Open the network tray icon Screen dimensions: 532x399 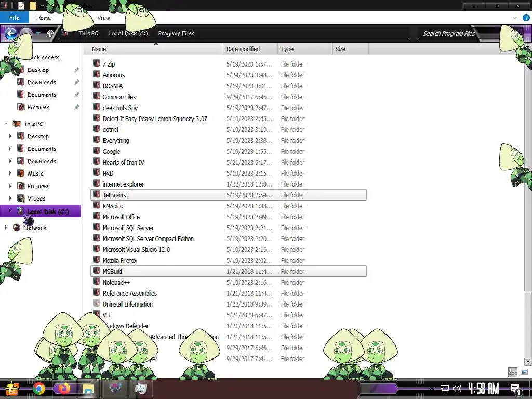(445, 389)
